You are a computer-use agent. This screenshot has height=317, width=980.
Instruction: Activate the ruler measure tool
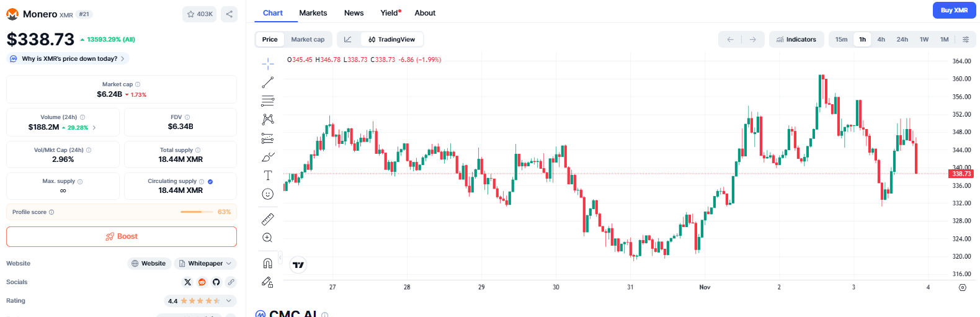click(x=268, y=219)
